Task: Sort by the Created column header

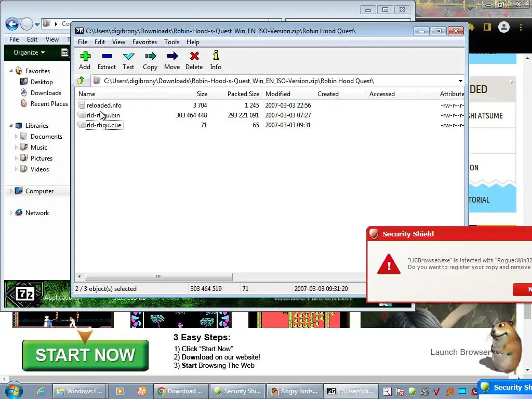Action: coord(340,94)
